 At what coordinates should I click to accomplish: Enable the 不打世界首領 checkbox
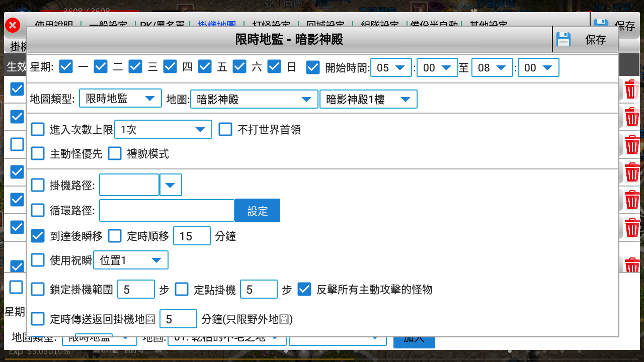click(x=225, y=129)
